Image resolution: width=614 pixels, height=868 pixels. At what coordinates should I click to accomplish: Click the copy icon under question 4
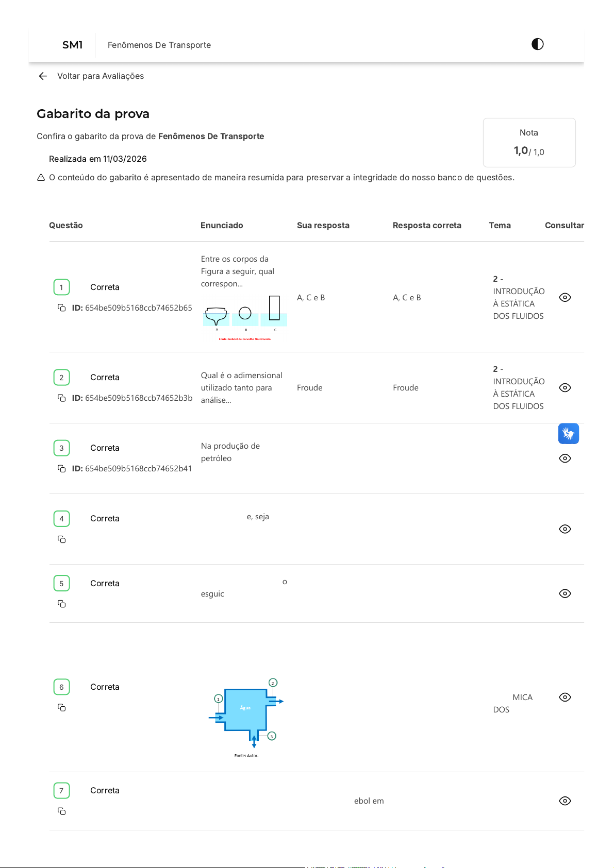click(62, 539)
